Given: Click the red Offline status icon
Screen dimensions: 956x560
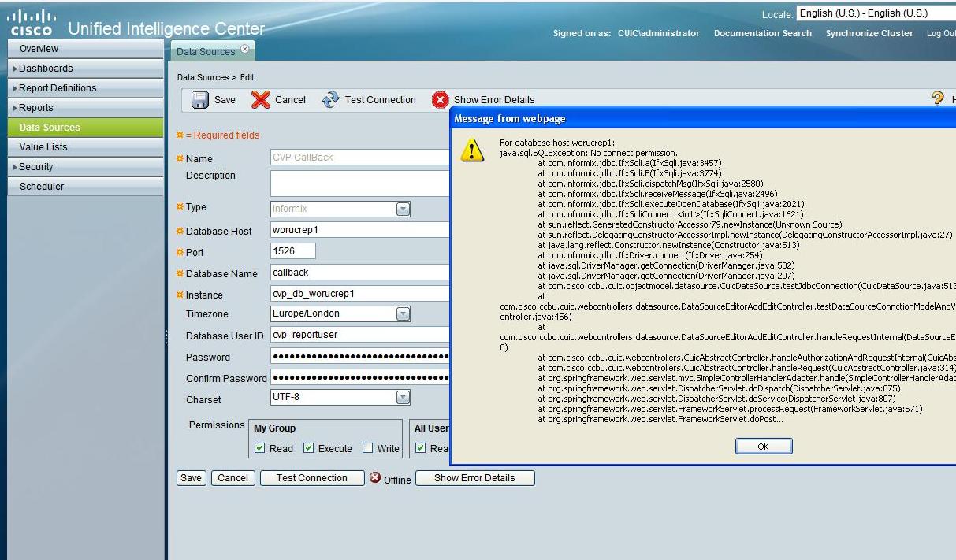Looking at the screenshot, I should (375, 477).
